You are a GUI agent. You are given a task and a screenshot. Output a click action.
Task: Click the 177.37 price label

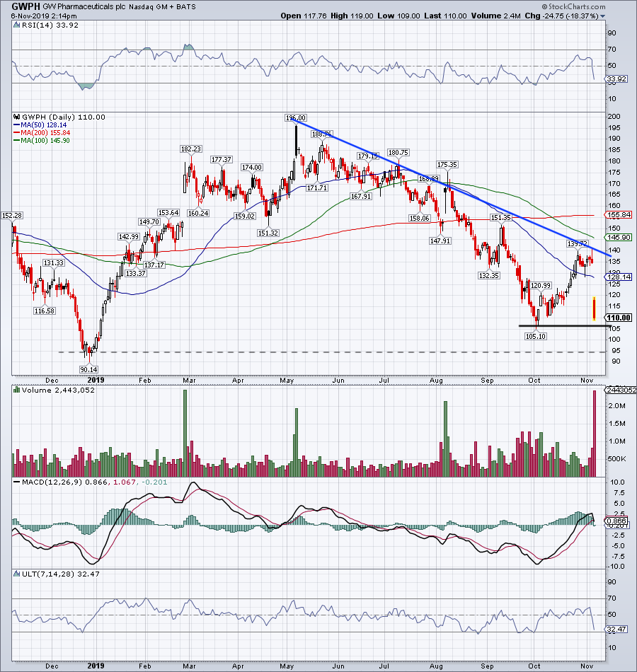tap(222, 159)
